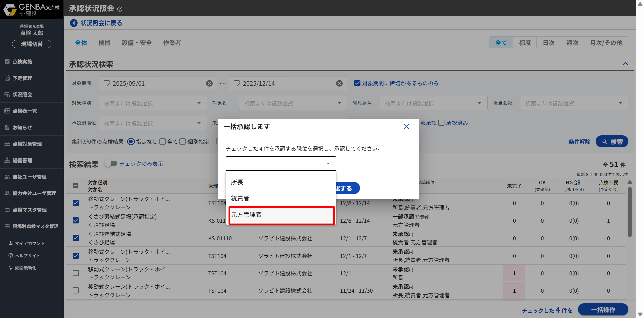Select the 週次 frequency filter tab

tap(572, 43)
